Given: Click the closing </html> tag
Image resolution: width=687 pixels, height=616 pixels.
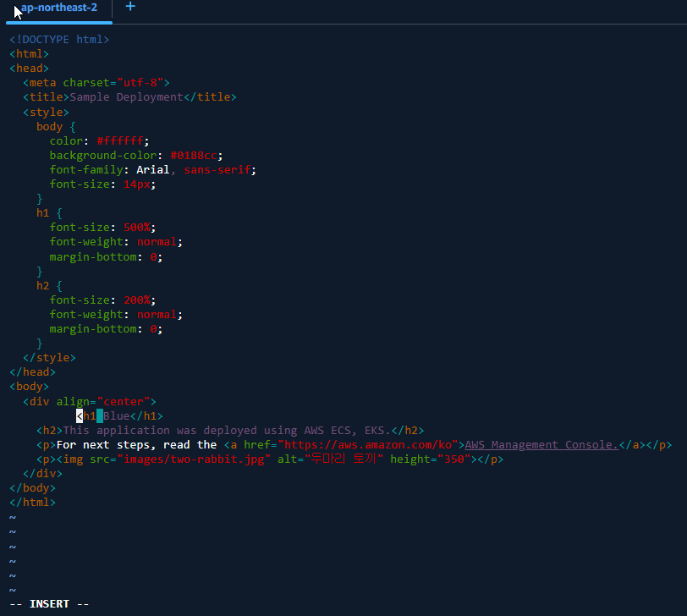Looking at the screenshot, I should pos(32,503).
